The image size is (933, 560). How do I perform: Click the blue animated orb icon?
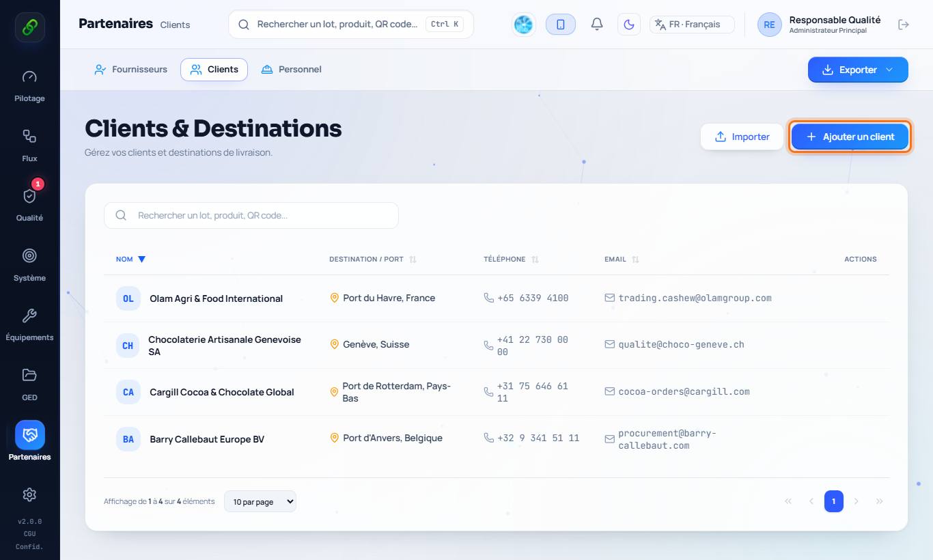tap(524, 25)
